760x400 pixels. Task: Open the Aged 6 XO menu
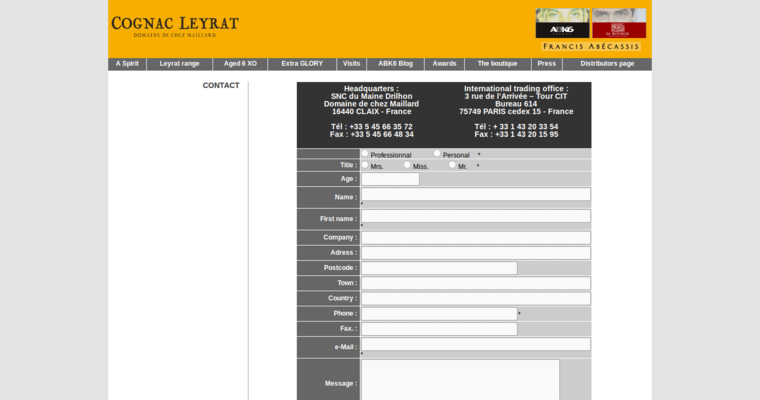240,64
